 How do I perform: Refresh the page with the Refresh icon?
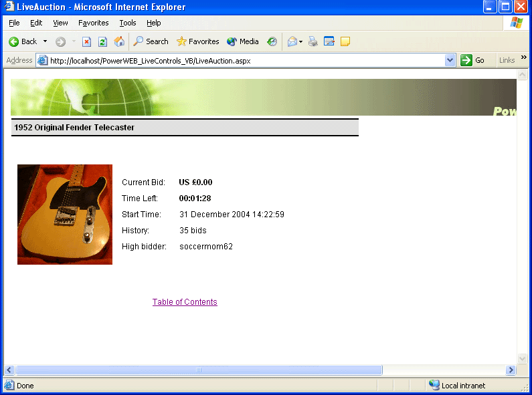102,41
